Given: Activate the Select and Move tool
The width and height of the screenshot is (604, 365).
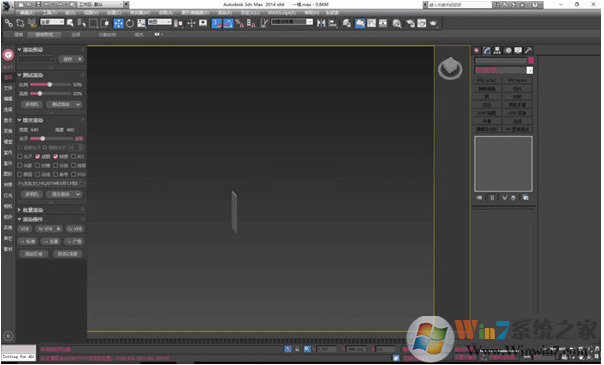Looking at the screenshot, I should point(118,23).
